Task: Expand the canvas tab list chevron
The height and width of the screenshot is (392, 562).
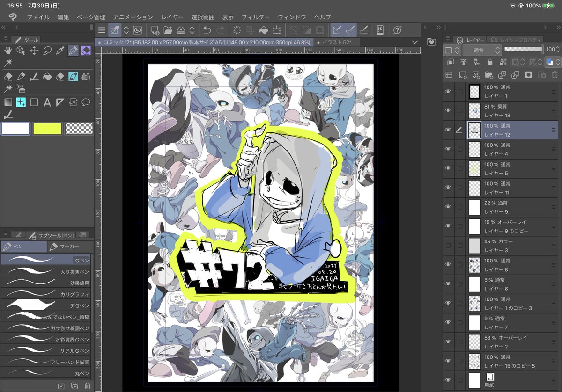Action: click(x=414, y=42)
